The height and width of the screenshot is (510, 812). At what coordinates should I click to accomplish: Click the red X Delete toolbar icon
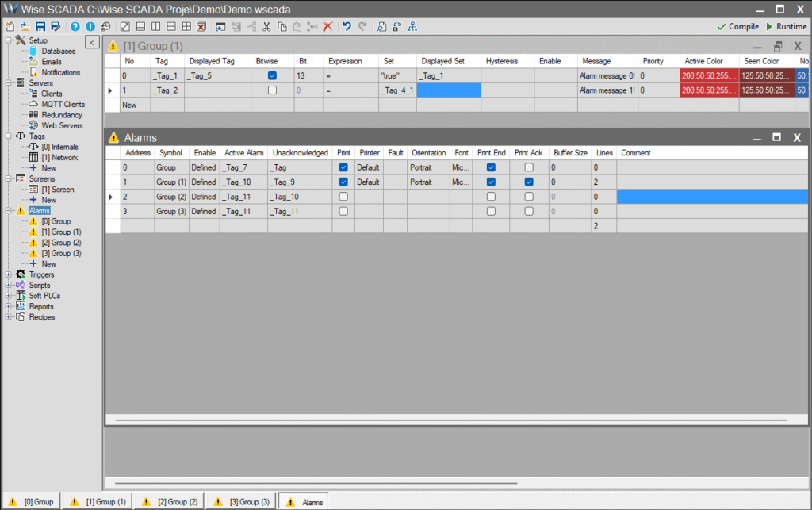327,26
